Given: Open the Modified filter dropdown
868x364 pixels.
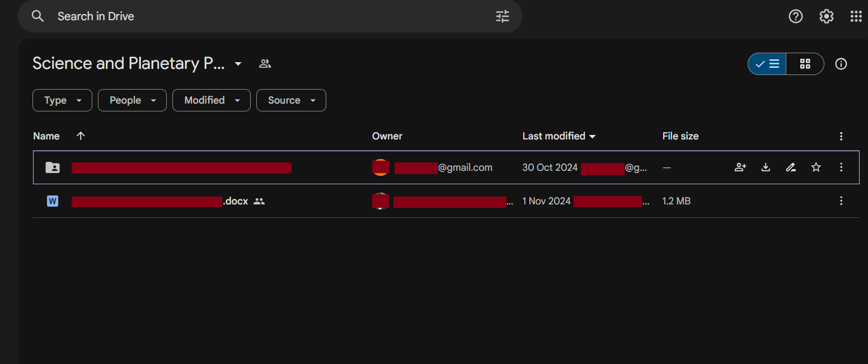Looking at the screenshot, I should [212, 100].
